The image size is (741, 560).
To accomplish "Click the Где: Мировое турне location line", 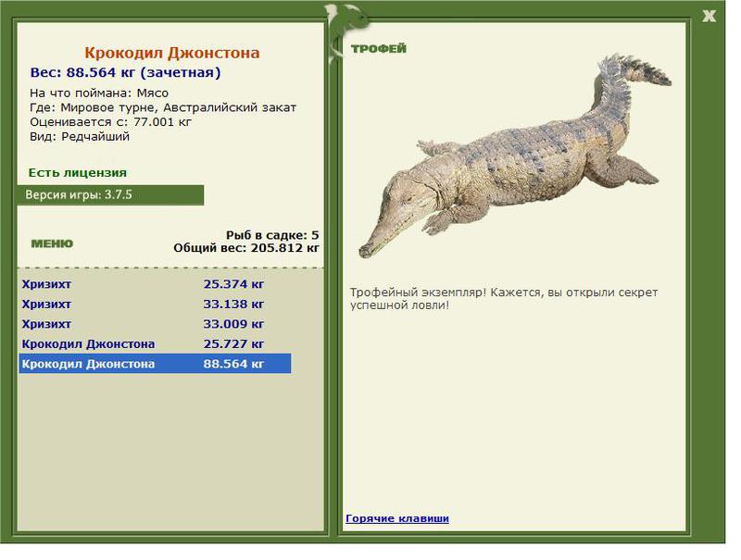I will pos(163,107).
